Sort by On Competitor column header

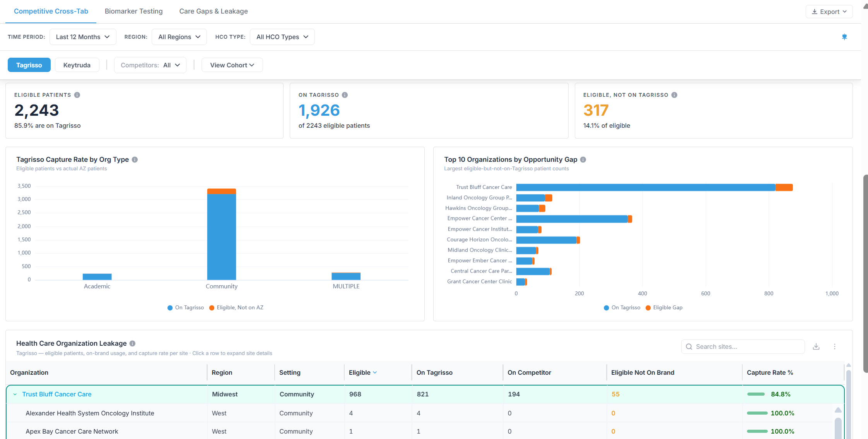pos(529,372)
